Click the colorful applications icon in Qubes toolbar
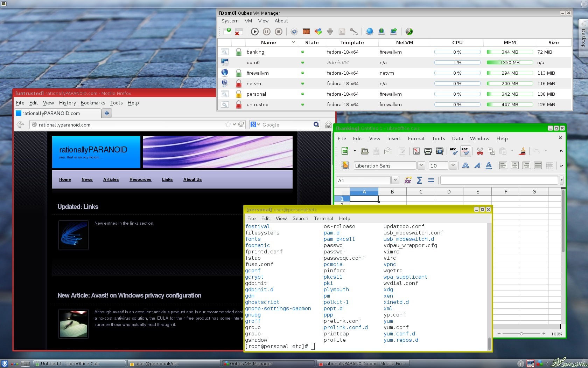 coord(318,32)
